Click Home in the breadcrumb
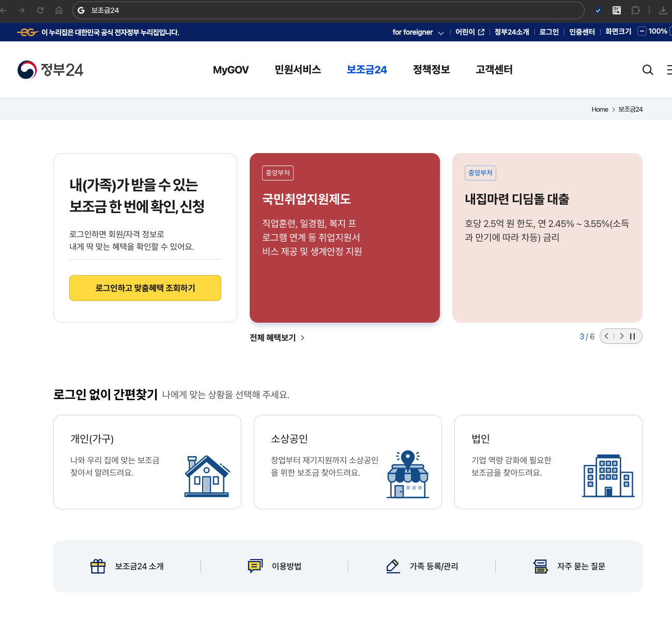This screenshot has width=672, height=633. pyautogui.click(x=600, y=109)
